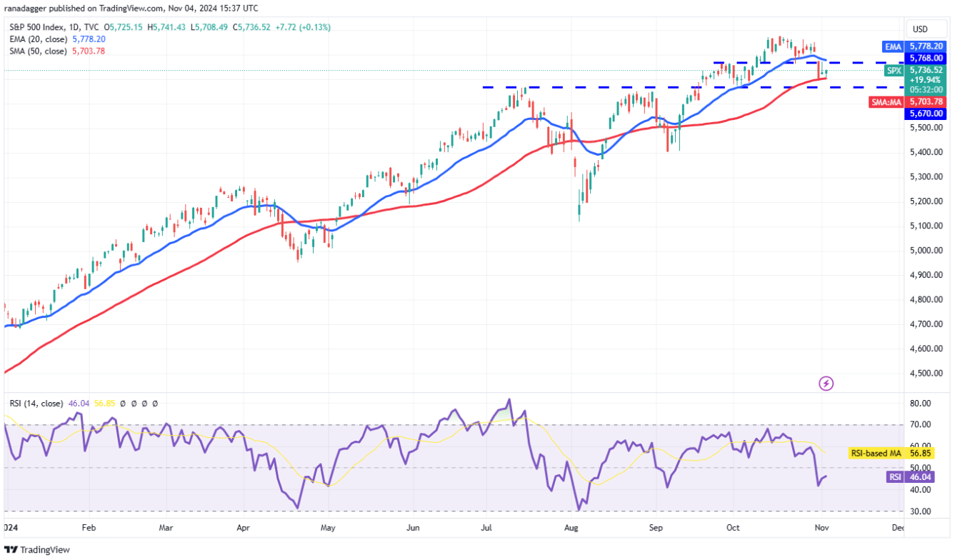Click the 5,670.00 horizontal line price label
Viewport: 955px width, 560px height.
(x=926, y=114)
